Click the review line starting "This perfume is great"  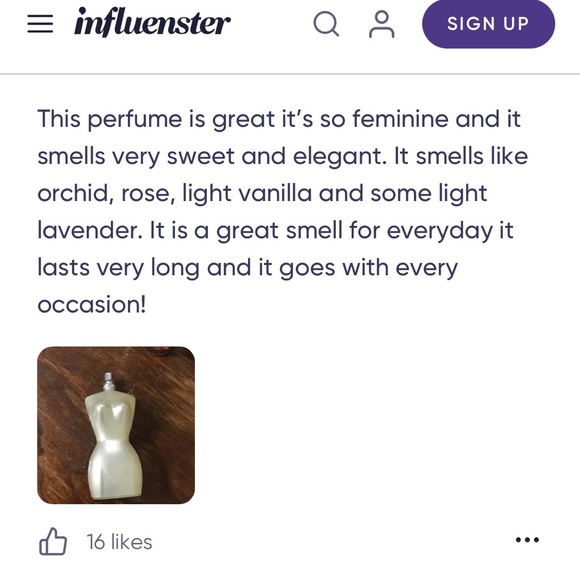279,119
